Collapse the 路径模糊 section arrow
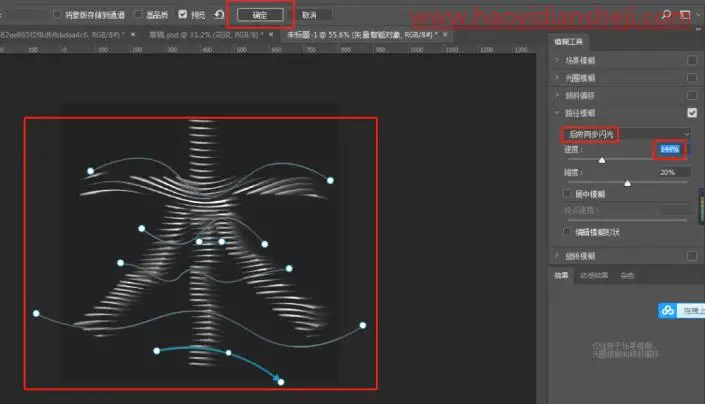 (557, 113)
